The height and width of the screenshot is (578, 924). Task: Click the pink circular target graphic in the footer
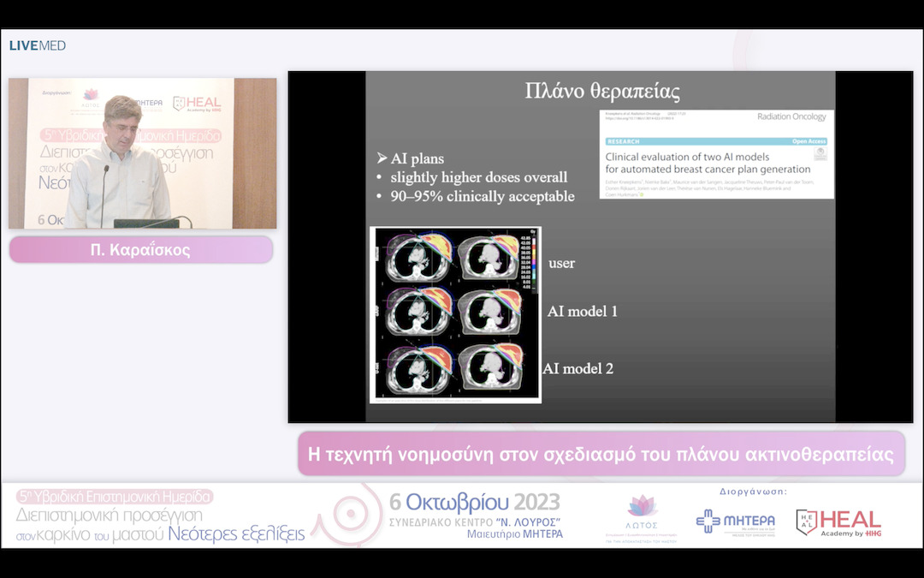tap(346, 516)
